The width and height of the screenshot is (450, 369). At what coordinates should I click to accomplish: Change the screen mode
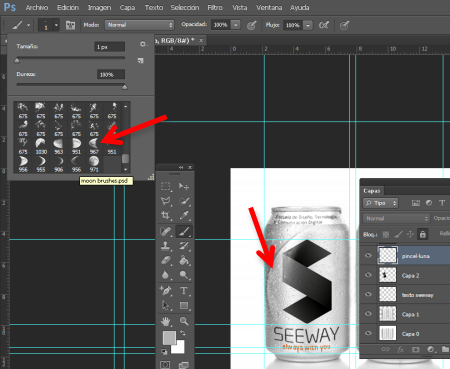coord(183,365)
